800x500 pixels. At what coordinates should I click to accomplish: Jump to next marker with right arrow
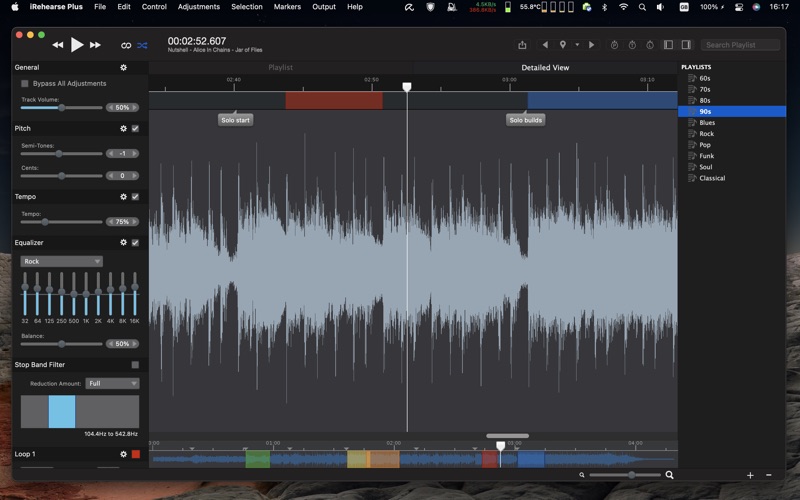tap(591, 45)
